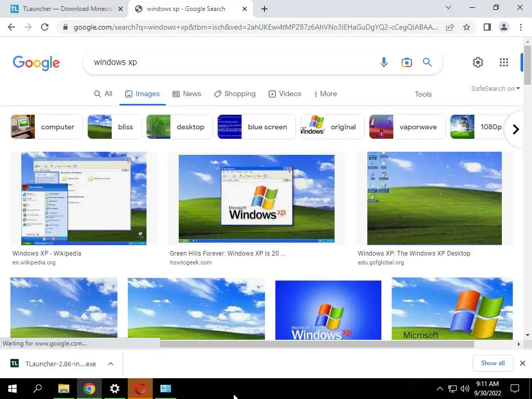The width and height of the screenshot is (532, 399).
Task: Click the horizontal page scrollbar
Action: pos(317,344)
